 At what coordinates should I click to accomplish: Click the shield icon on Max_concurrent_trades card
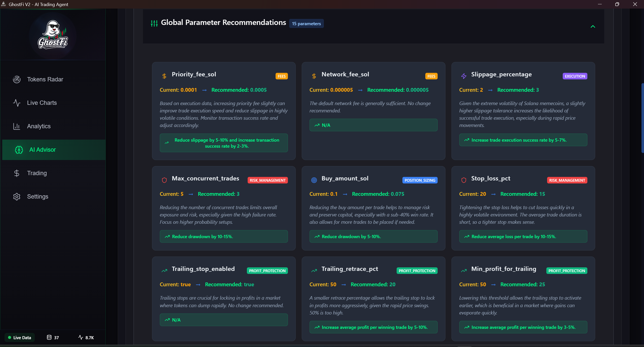coord(164,180)
